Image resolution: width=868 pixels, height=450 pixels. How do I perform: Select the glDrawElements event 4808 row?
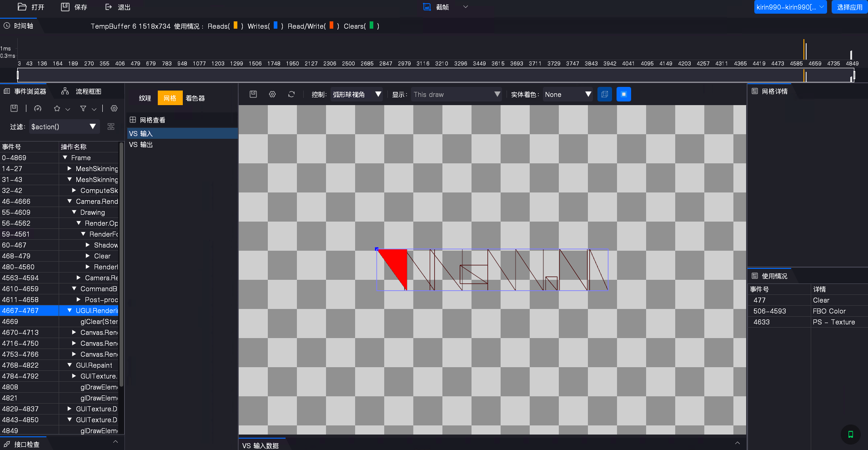(x=59, y=387)
